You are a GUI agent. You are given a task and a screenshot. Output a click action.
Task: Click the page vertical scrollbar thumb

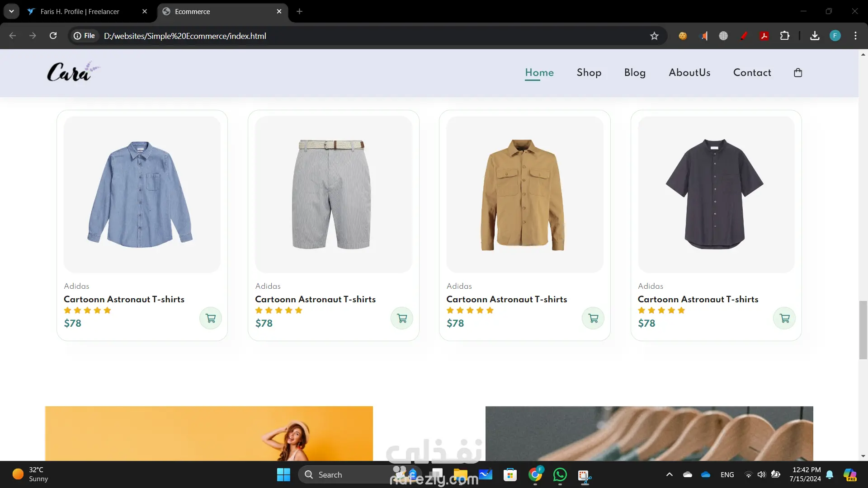click(x=863, y=330)
